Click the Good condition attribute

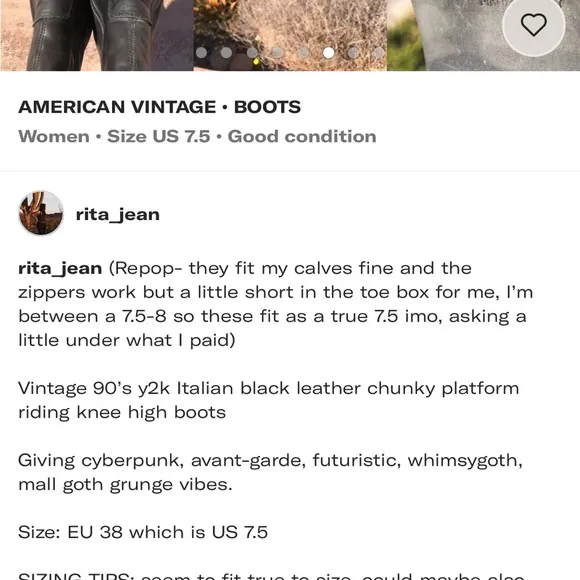302,136
